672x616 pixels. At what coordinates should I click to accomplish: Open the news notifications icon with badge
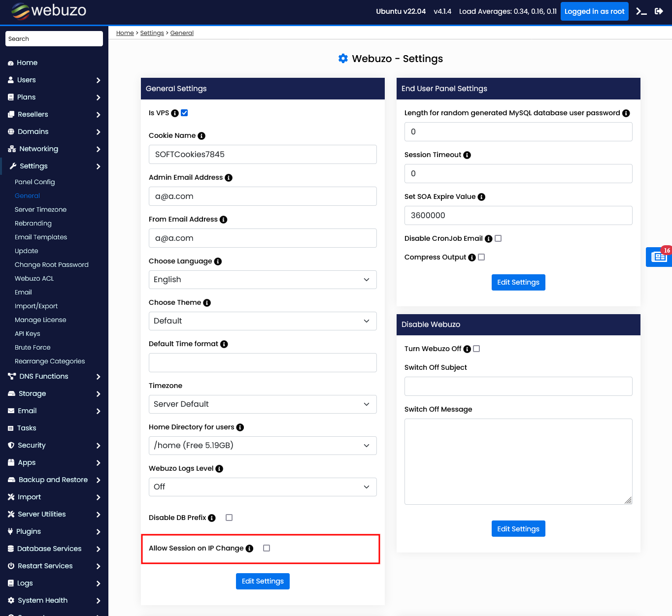click(x=659, y=257)
